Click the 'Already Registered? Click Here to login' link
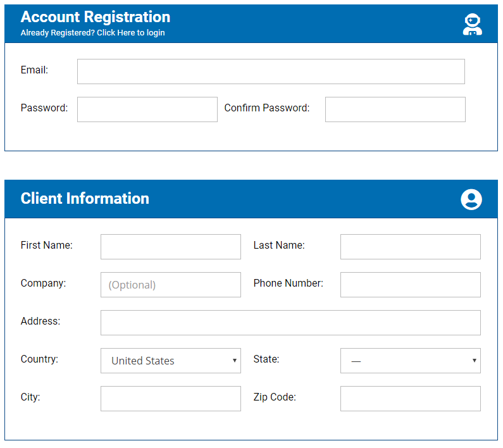This screenshot has width=503, height=448. 93,33
